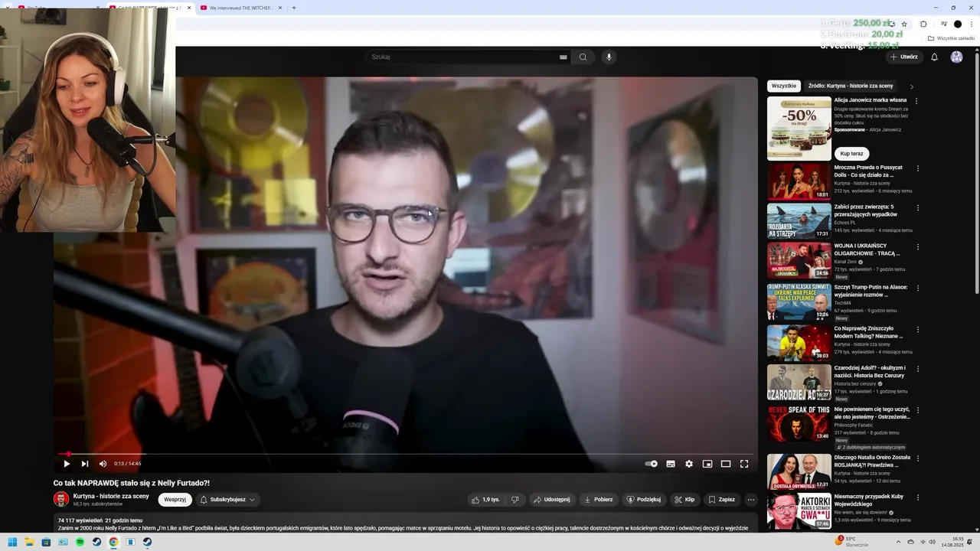The height and width of the screenshot is (551, 980).
Task: Open the on-screen keyboard icon in search
Action: click(x=563, y=57)
